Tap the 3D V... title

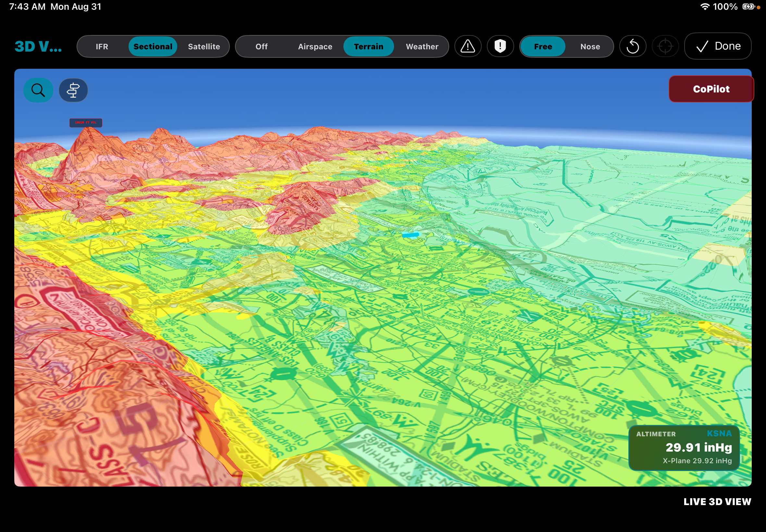tap(38, 46)
